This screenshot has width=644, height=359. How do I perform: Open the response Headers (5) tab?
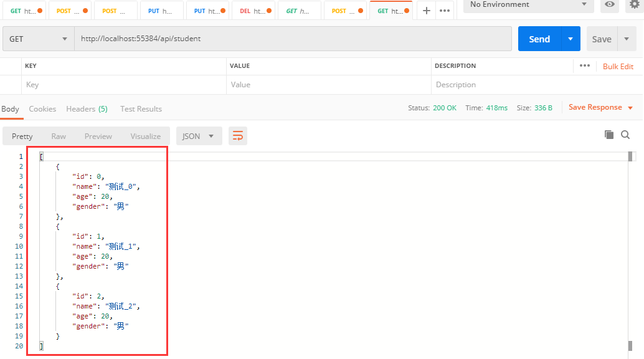87,109
